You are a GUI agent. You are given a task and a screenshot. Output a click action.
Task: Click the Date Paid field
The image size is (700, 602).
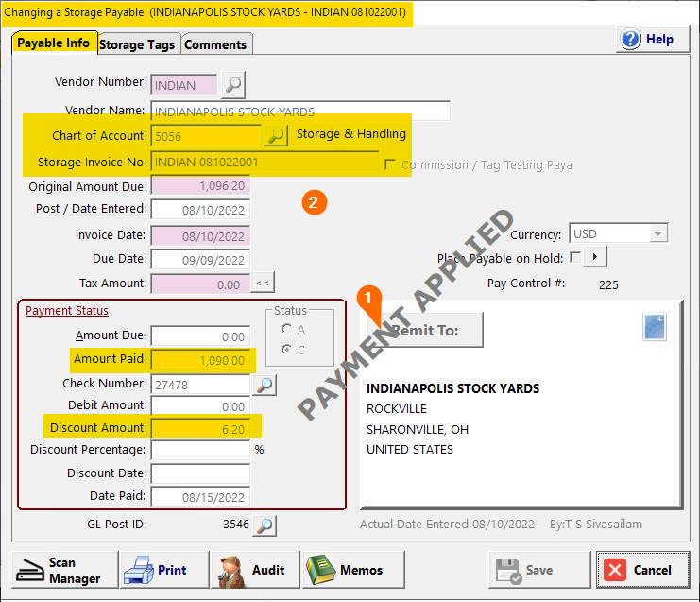pyautogui.click(x=200, y=496)
